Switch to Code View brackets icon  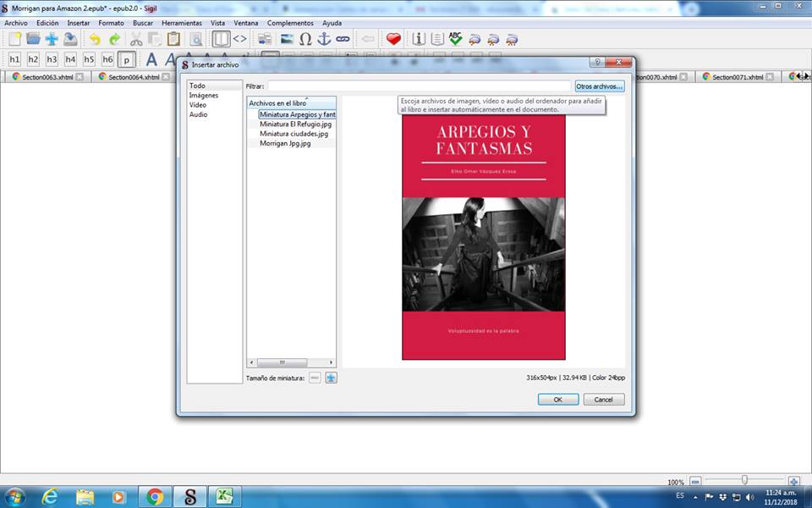click(x=240, y=39)
